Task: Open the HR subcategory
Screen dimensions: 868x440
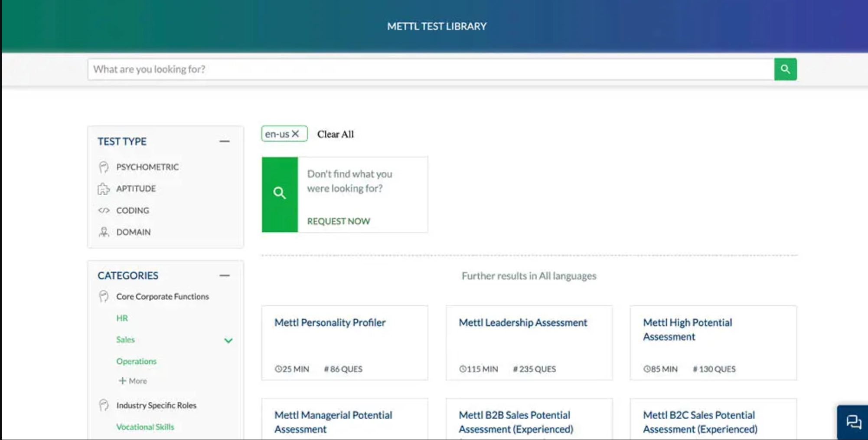Action: tap(122, 318)
